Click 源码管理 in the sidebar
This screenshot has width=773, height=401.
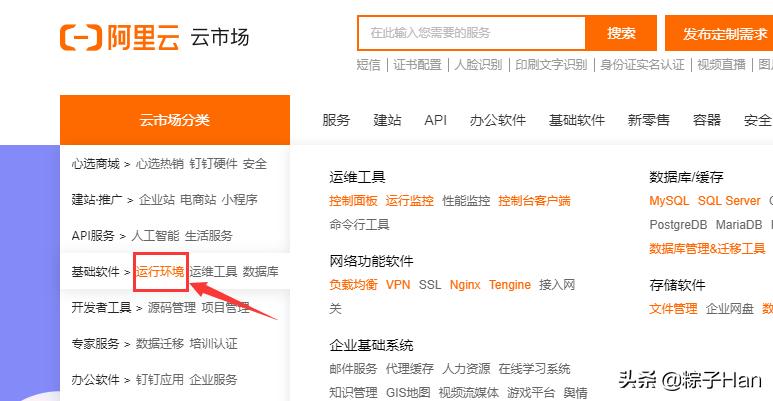(x=172, y=308)
